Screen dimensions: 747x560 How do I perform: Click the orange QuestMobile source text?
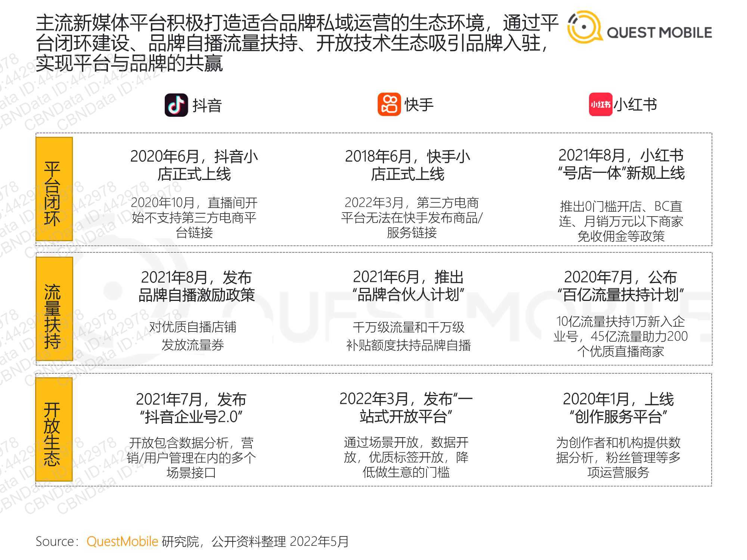tap(122, 541)
